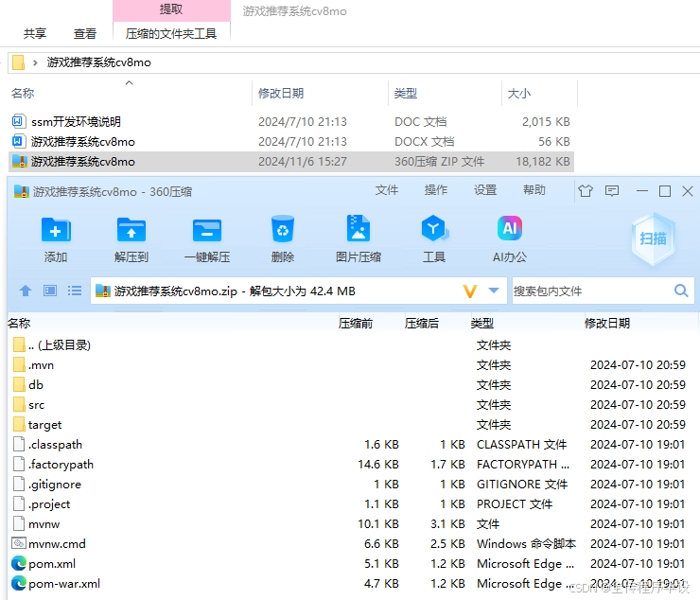Click the search magnifier icon
This screenshot has width=700, height=600.
(x=681, y=291)
